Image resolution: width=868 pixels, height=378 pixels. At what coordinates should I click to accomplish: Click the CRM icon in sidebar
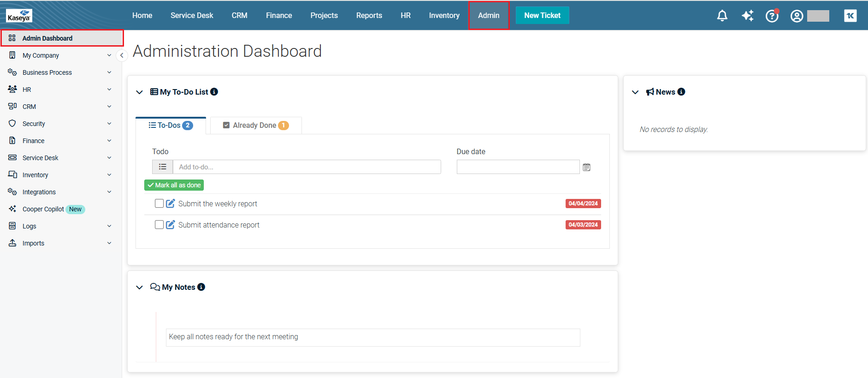click(x=12, y=107)
